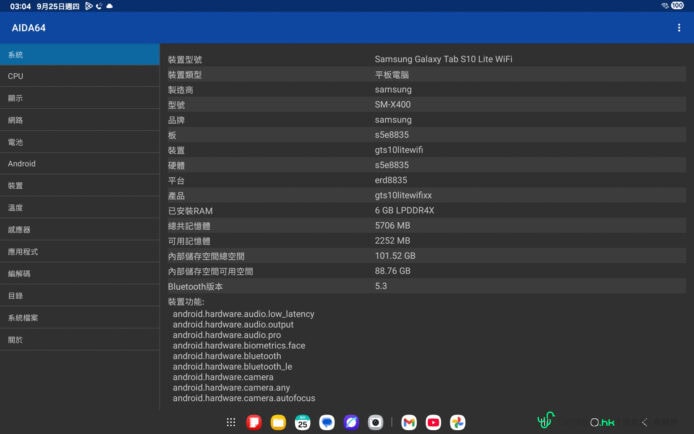The width and height of the screenshot is (694, 434).
Task: Open the red app icon in taskbar
Action: pos(254,423)
